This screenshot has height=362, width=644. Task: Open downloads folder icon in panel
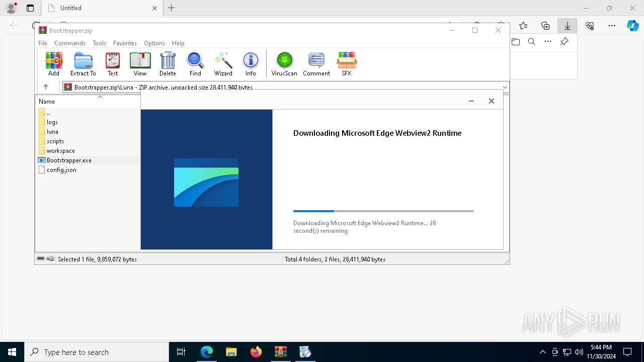(516, 42)
